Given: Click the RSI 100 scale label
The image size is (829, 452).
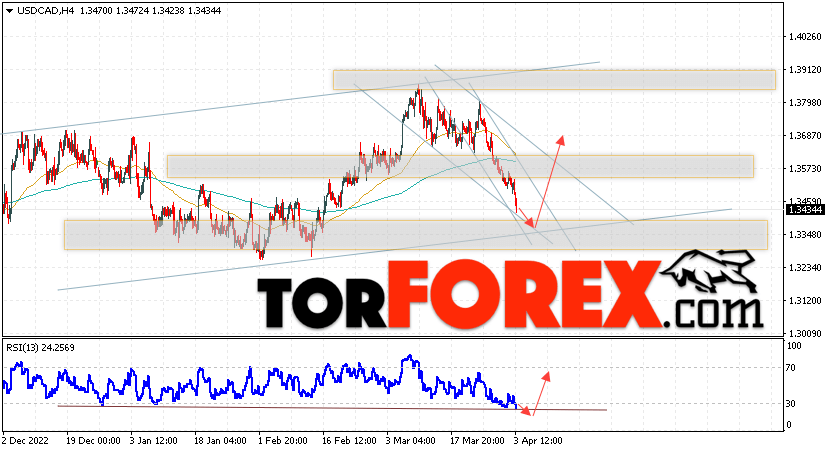Looking at the screenshot, I should point(794,346).
